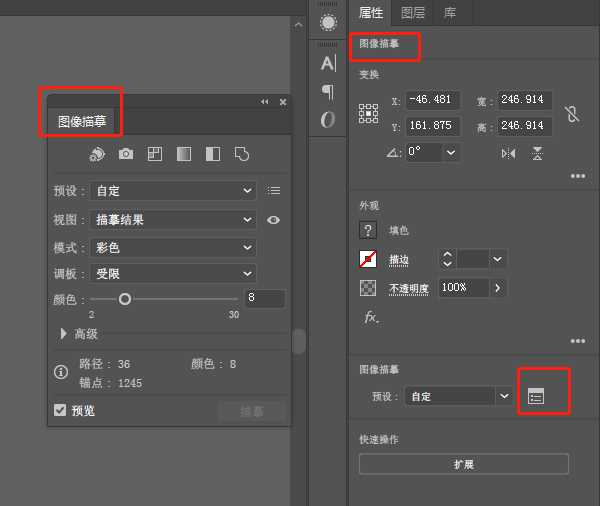600x506 pixels.
Task: Select the 图像描摹 panel tab
Action: [82, 121]
